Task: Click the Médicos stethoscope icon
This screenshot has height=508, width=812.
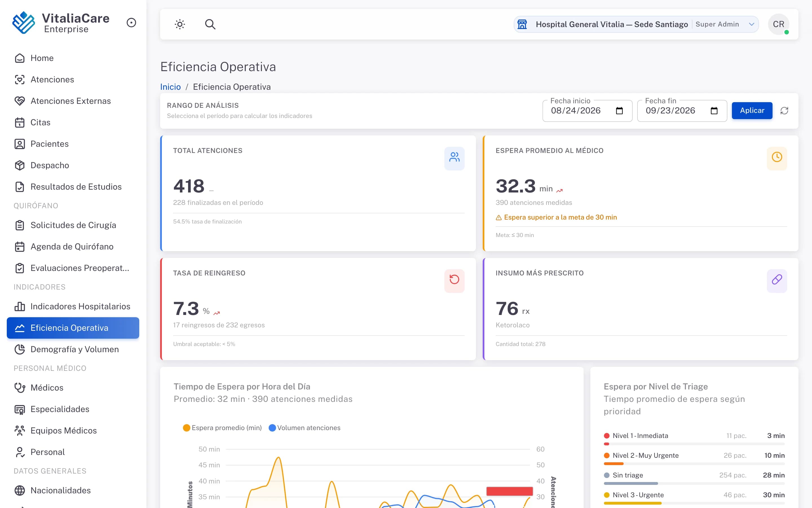Action: click(20, 388)
